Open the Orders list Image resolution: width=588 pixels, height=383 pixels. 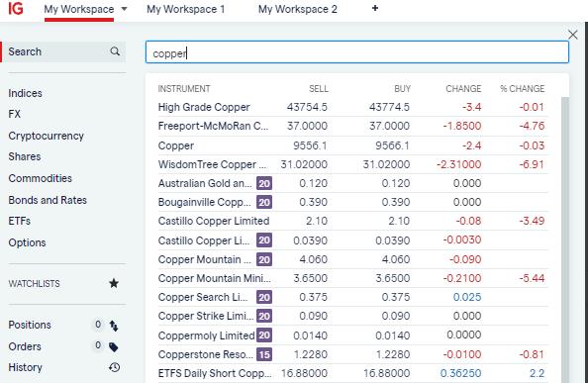coord(25,346)
